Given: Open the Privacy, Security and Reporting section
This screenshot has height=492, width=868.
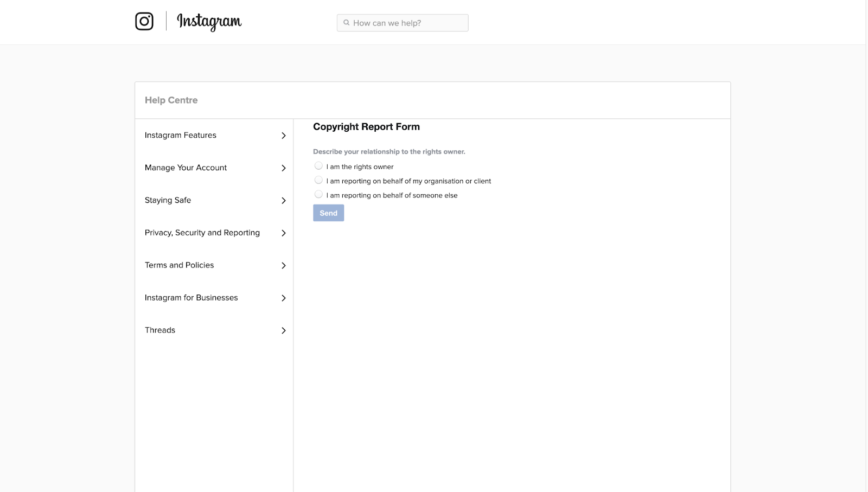Looking at the screenshot, I should pyautogui.click(x=202, y=232).
